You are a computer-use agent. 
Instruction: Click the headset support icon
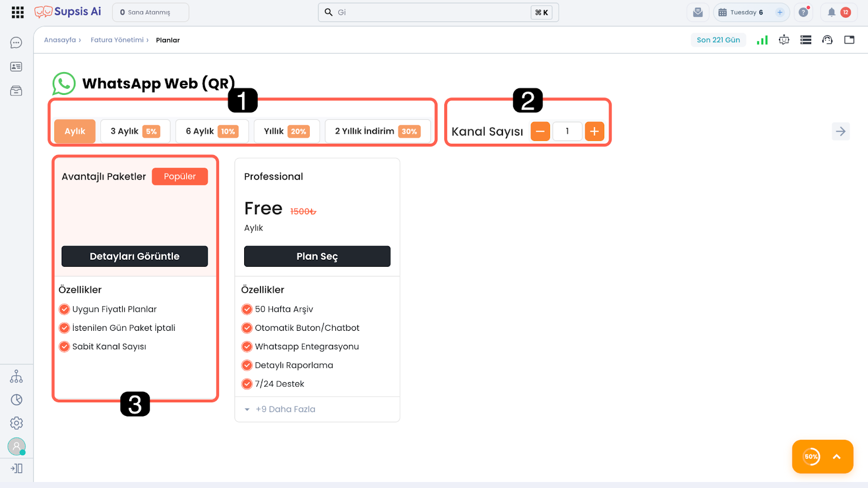tap(827, 40)
